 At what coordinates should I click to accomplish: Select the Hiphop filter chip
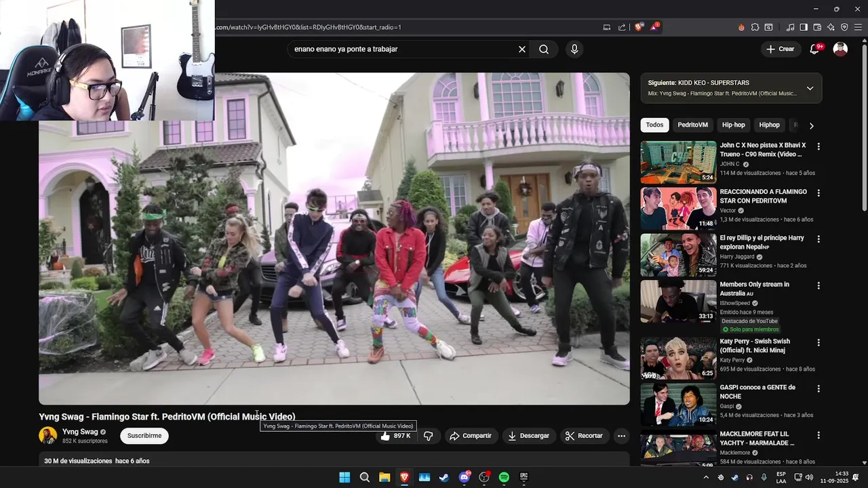coord(769,125)
